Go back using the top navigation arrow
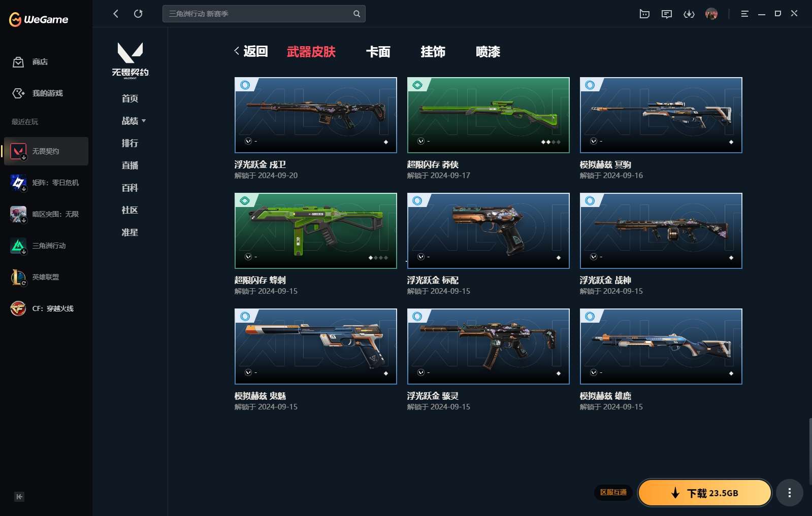 [x=116, y=14]
